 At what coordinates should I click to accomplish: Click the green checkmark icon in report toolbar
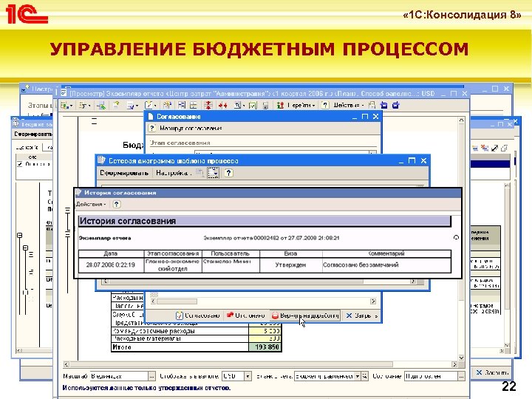(x=253, y=106)
